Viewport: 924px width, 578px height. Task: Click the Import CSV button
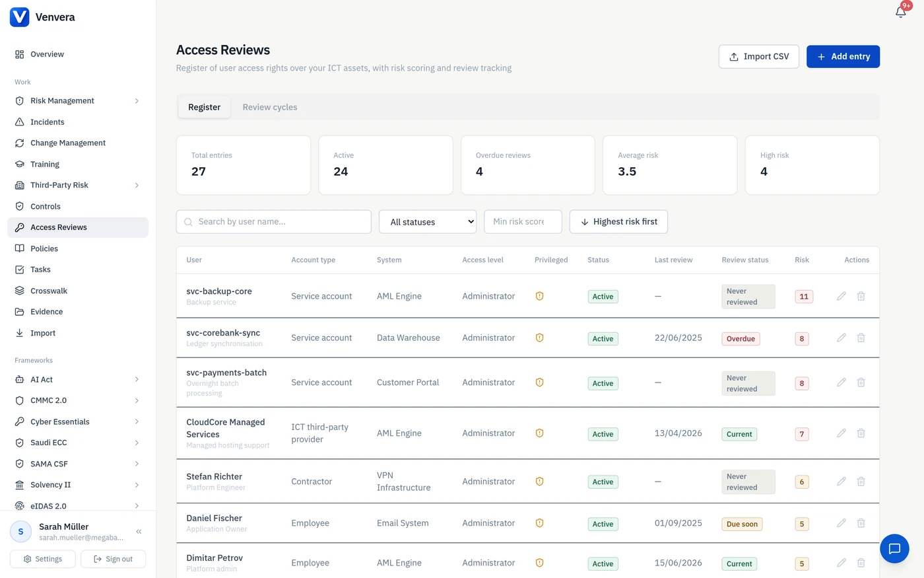coord(759,57)
